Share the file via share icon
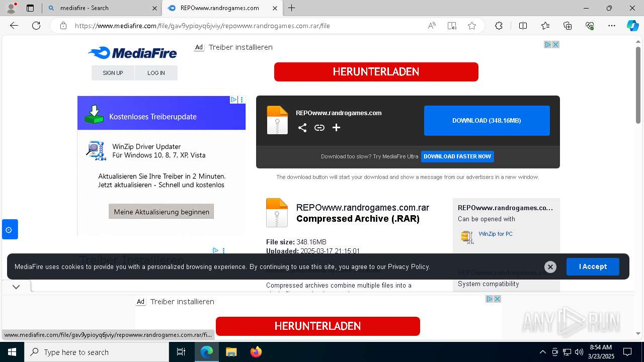Viewport: 644px width, 362px height. 302,128
